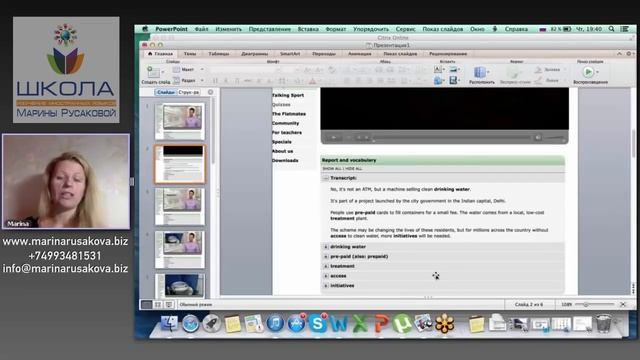
Task: Select the Струк-ра outline tab in slide panel
Action: pyautogui.click(x=189, y=92)
